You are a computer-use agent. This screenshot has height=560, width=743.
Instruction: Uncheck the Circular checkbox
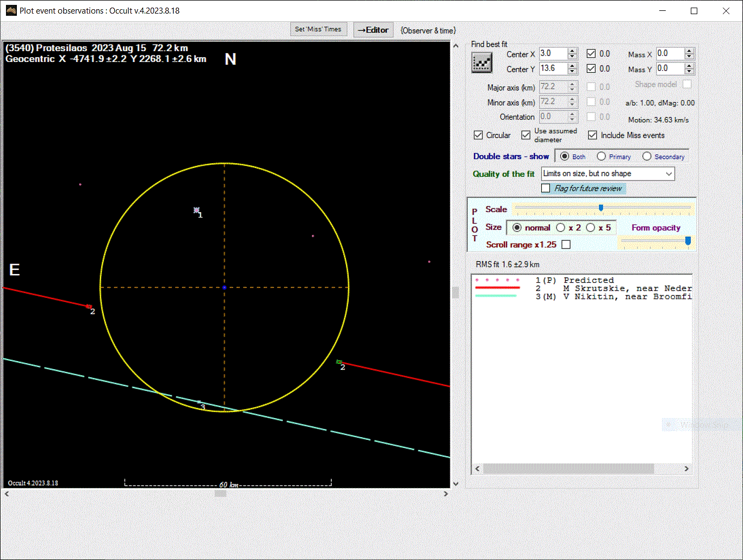[x=478, y=135]
